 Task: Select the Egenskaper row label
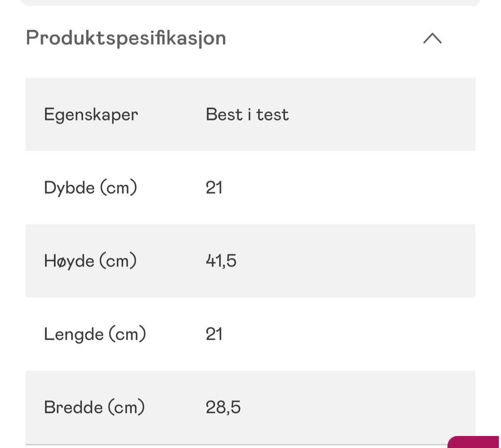coord(91,114)
